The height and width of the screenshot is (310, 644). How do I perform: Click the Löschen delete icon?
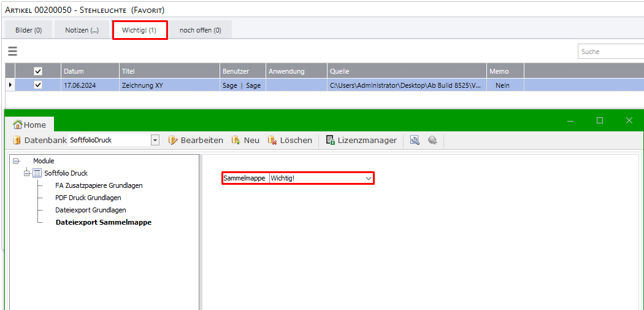coord(272,141)
